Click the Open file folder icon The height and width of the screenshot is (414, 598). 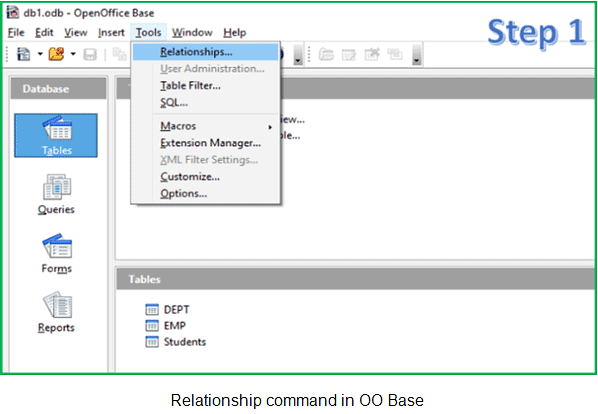pos(56,54)
